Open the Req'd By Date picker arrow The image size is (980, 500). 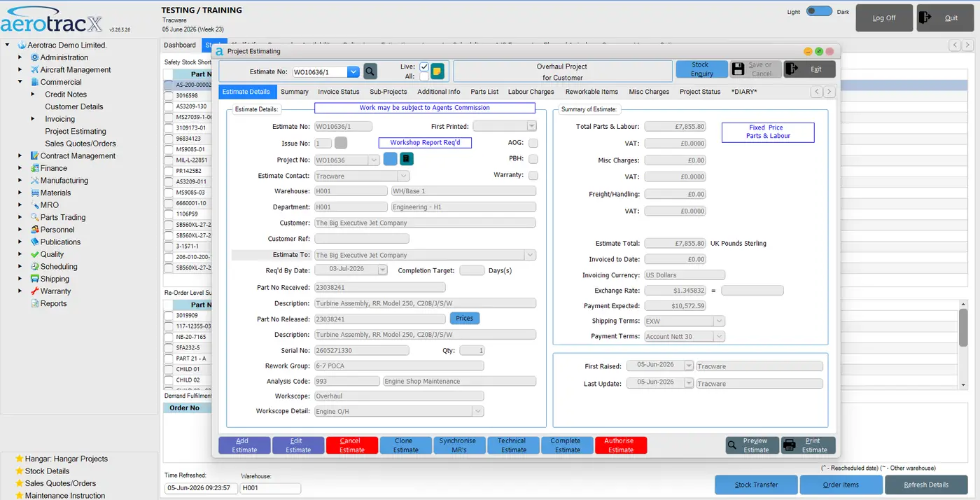coord(382,270)
